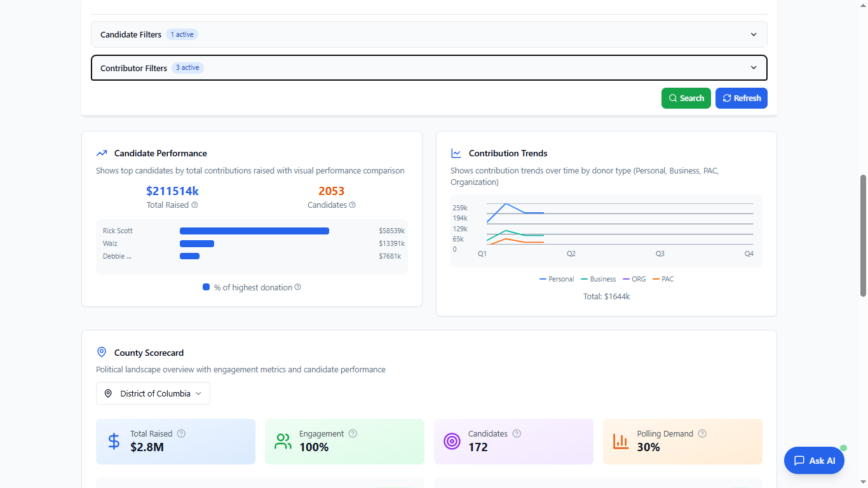This screenshot has width=868, height=488.
Task: Click the help icon next to Engagement
Action: coord(353,433)
